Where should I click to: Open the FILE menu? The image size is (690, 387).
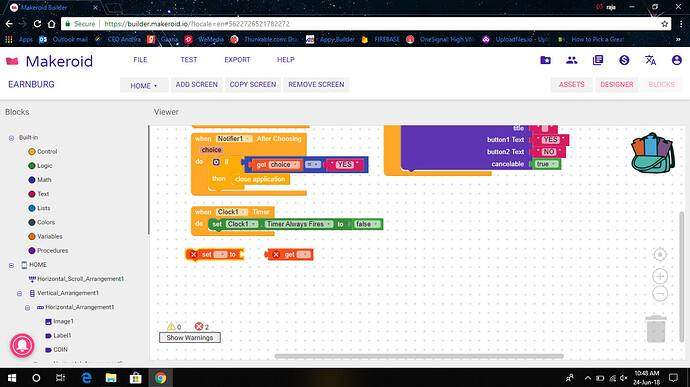pyautogui.click(x=140, y=60)
